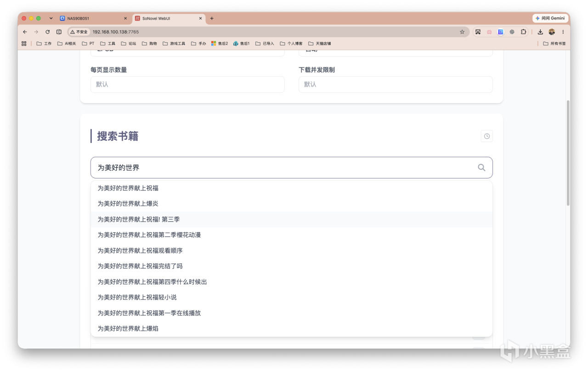Click the 不安全 security indicator
588x372 pixels.
coord(79,32)
